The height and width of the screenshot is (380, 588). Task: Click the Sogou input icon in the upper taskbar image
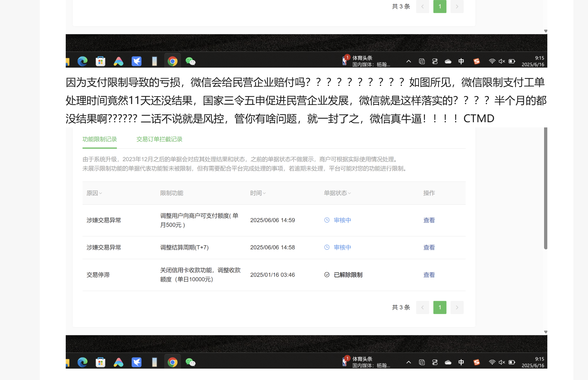tap(477, 61)
